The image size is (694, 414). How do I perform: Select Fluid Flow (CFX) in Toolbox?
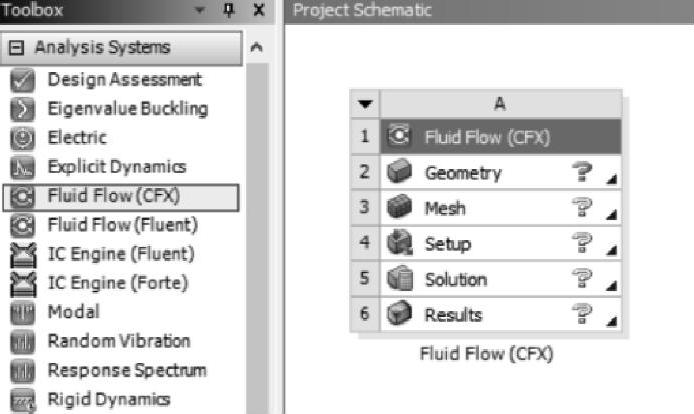pyautogui.click(x=120, y=196)
